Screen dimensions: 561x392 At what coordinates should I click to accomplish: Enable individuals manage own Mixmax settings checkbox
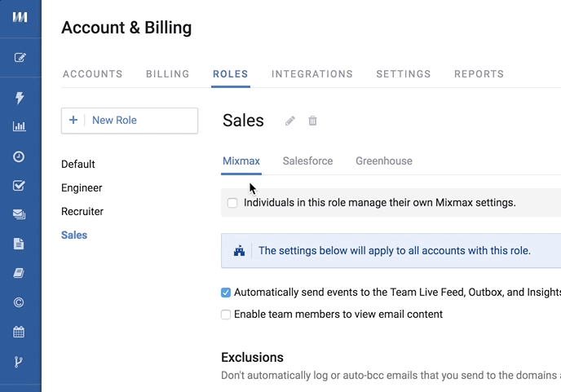pyautogui.click(x=232, y=203)
